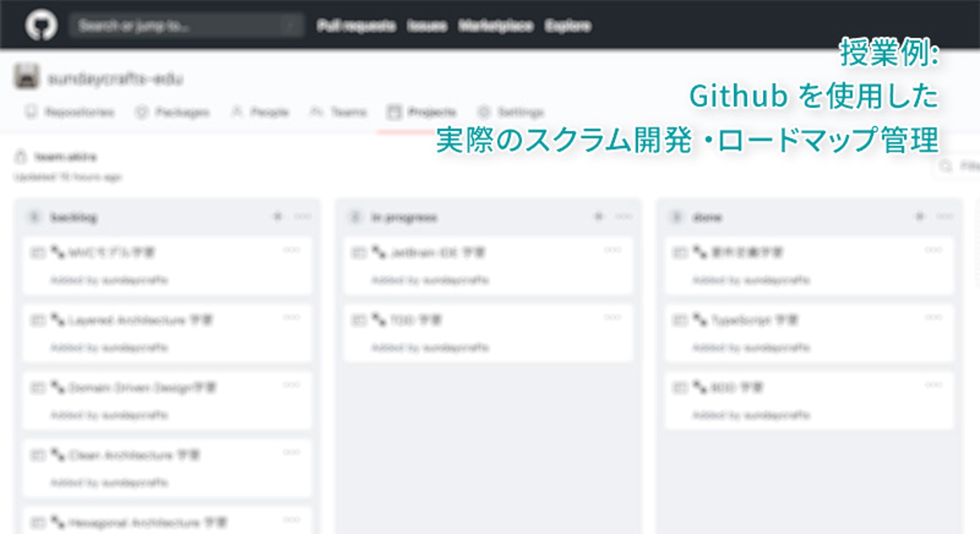Click the TDD 学習 card title
Screen dimensions: 980x534
(x=415, y=320)
